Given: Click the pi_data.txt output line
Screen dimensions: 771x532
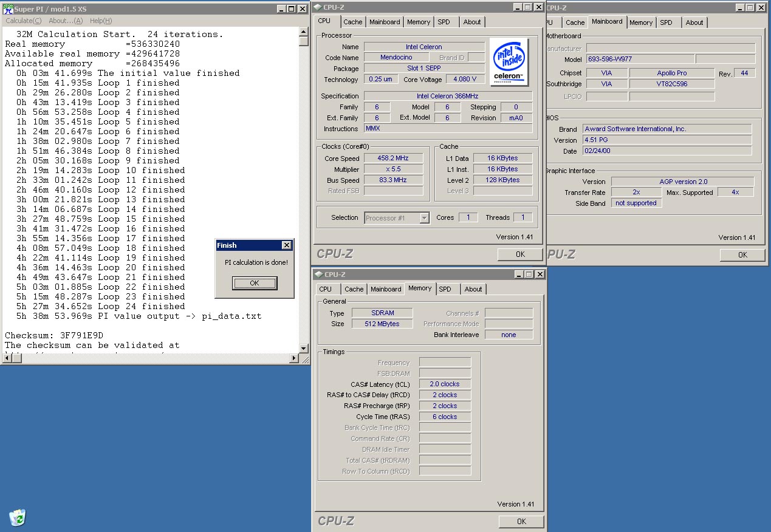Looking at the screenshot, I should click(139, 316).
